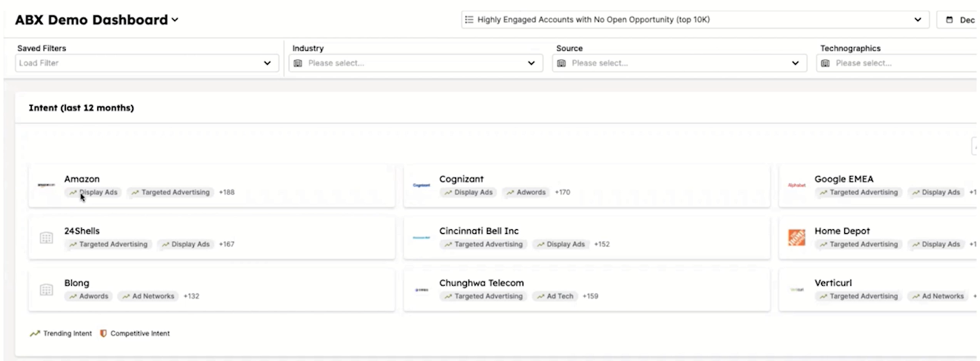Click the Cognizant logo icon
Screen dimensions: 980x361
point(421,185)
